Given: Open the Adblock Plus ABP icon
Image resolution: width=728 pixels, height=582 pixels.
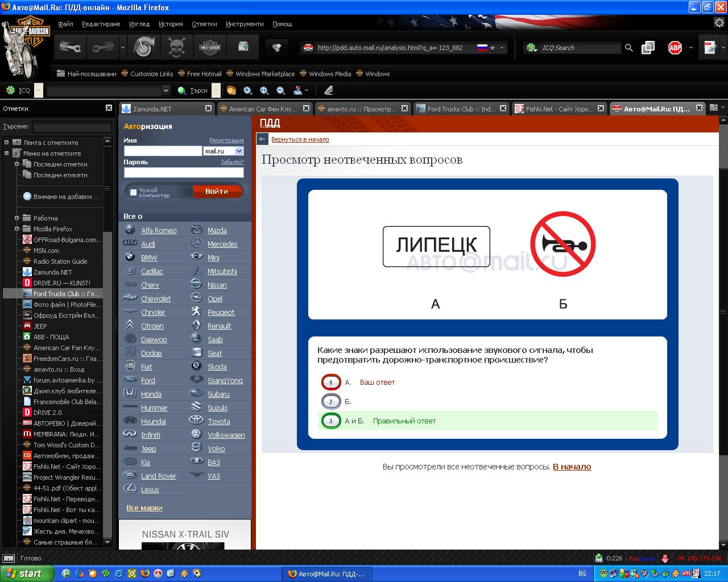Looking at the screenshot, I should pos(675,48).
